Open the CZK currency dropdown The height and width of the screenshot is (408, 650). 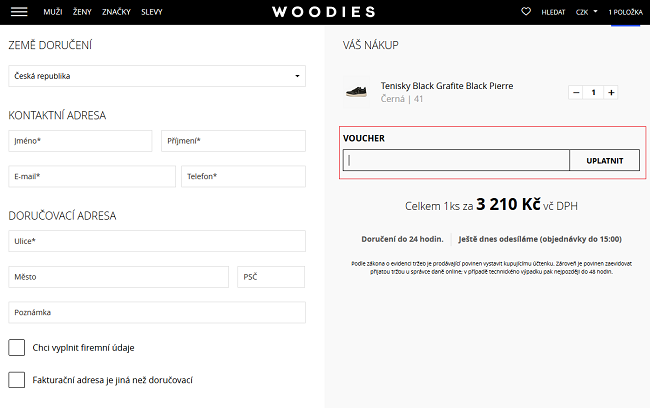[x=586, y=12]
